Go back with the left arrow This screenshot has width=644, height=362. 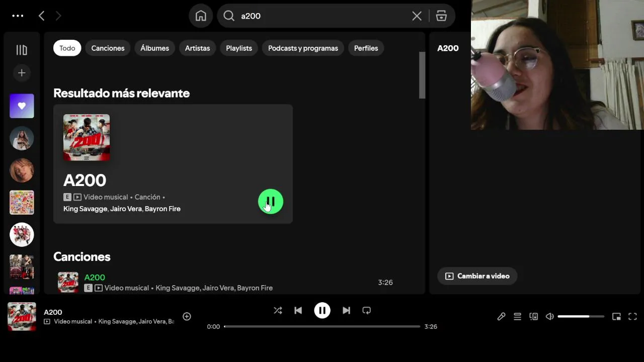tap(41, 16)
